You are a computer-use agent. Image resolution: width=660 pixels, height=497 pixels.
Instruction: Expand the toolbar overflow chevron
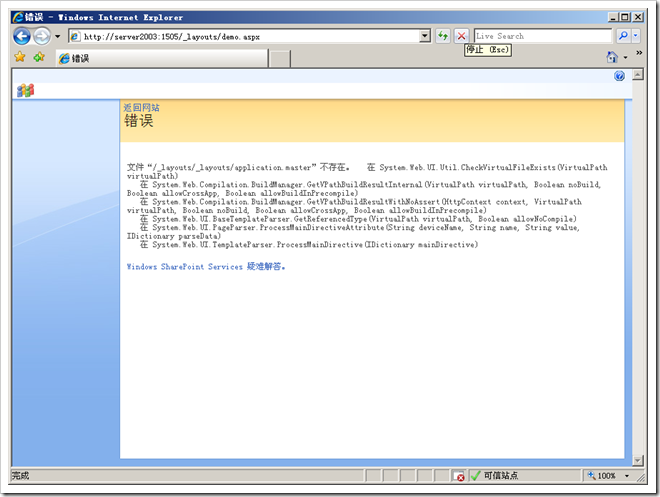tap(639, 53)
